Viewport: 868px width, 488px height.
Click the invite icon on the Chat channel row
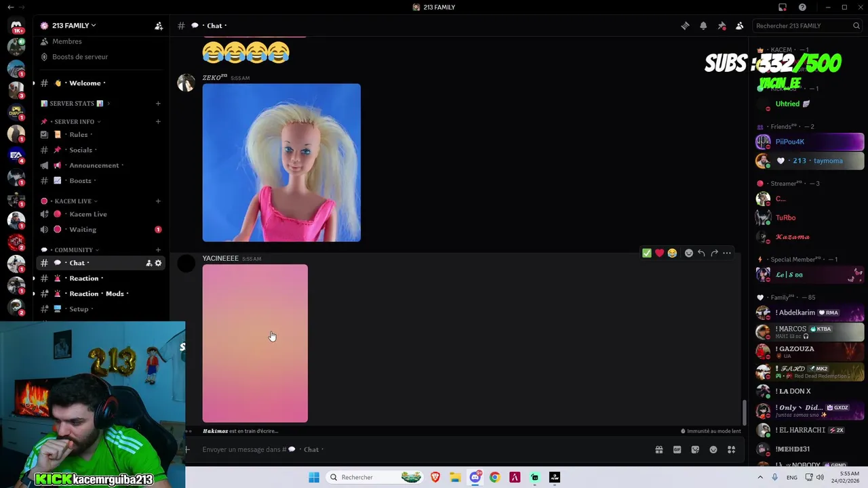pos(149,263)
